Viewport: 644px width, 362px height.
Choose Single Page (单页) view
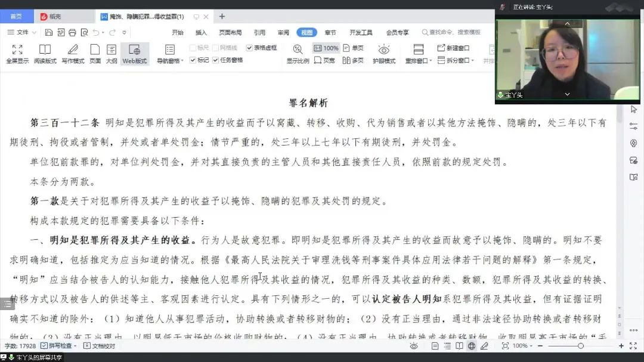coord(353,48)
